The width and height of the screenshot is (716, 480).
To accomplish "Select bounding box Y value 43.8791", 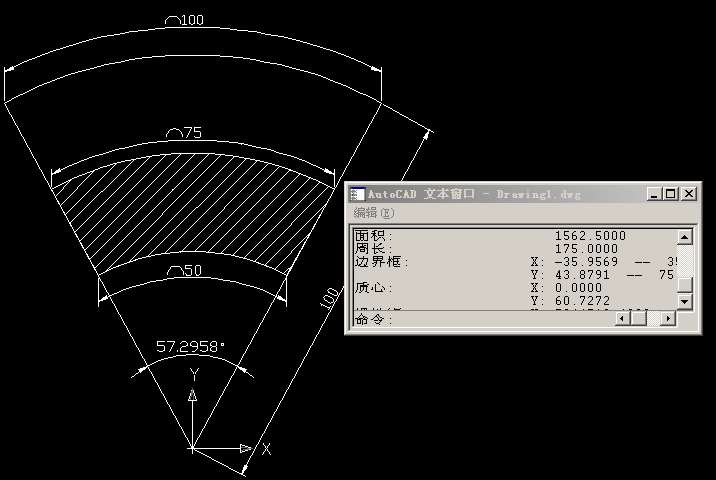I will coord(582,275).
